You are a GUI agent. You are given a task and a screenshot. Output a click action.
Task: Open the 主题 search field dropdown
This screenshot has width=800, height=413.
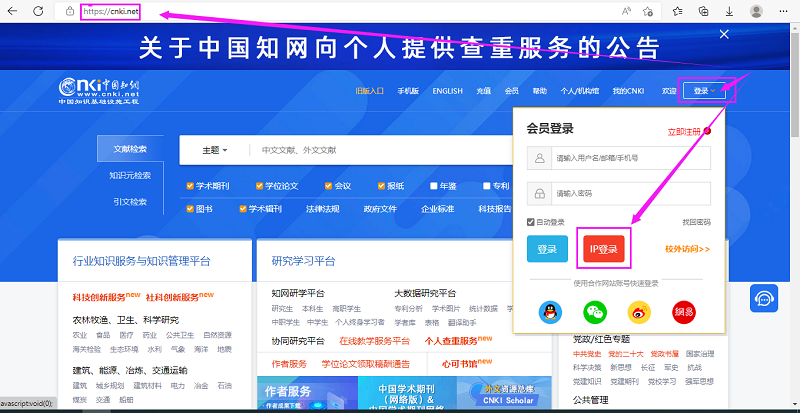[x=215, y=150]
